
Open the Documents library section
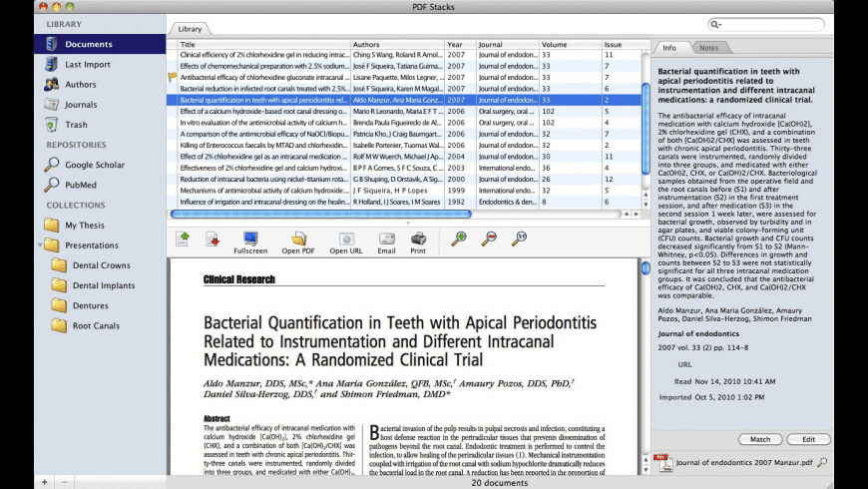100,44
